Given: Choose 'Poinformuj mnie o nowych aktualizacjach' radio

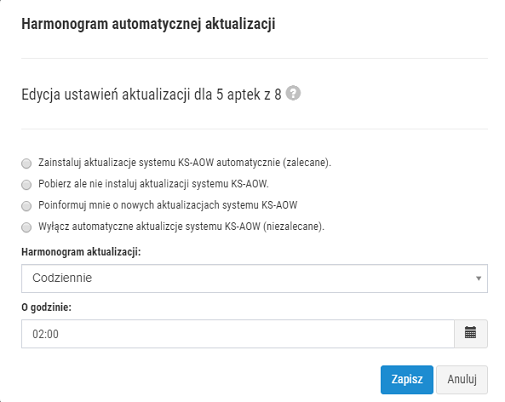Looking at the screenshot, I should pyautogui.click(x=26, y=206).
